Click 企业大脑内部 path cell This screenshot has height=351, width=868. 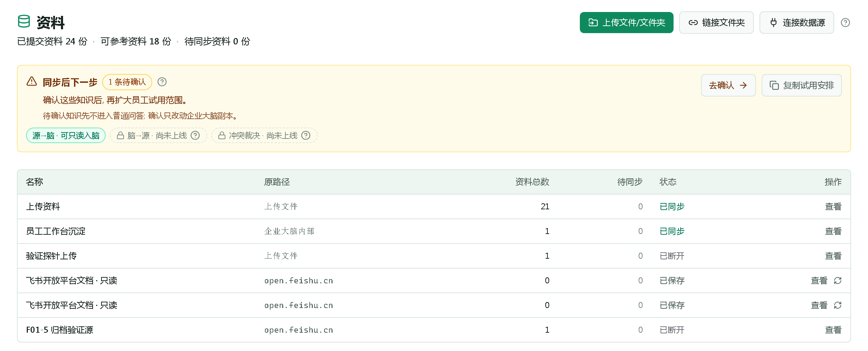coord(289,231)
